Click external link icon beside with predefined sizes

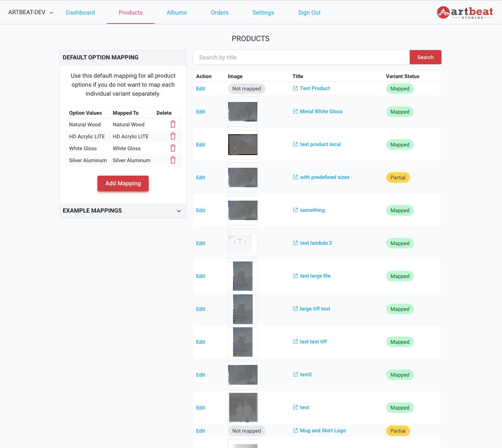(295, 177)
